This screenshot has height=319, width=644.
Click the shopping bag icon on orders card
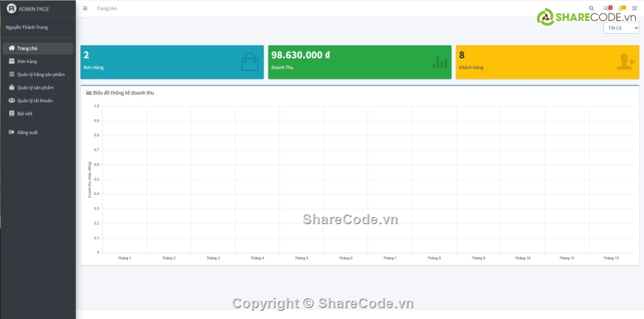[249, 62]
